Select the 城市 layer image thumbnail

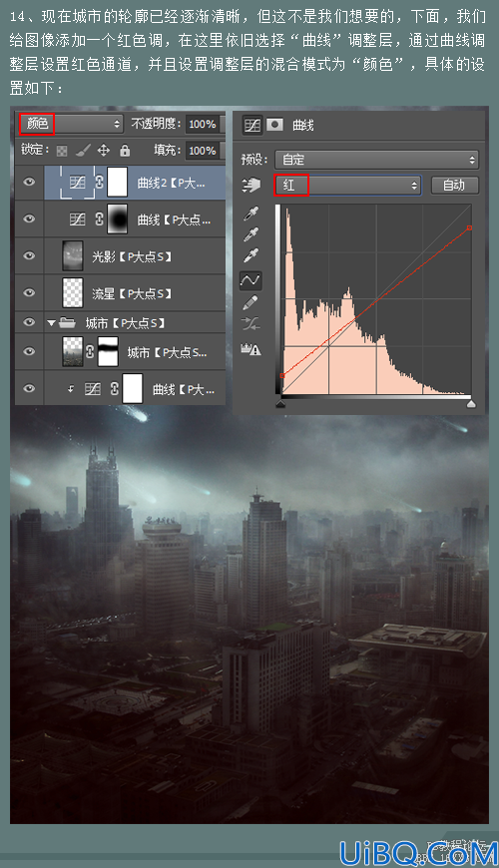click(x=73, y=351)
